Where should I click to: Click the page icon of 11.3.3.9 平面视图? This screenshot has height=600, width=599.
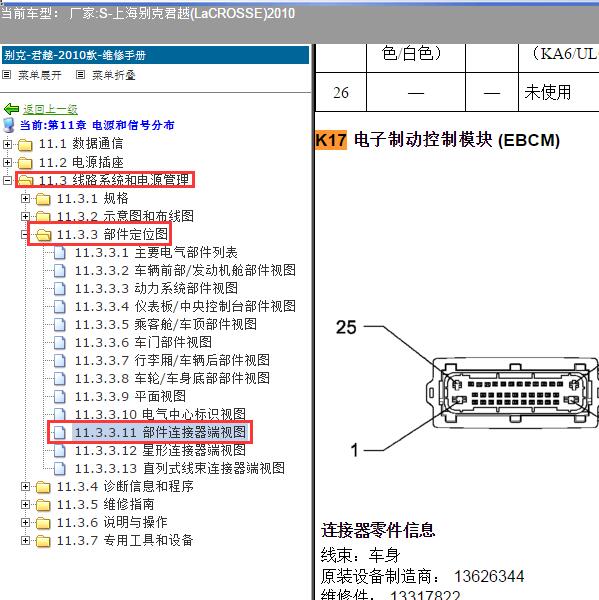tap(60, 396)
